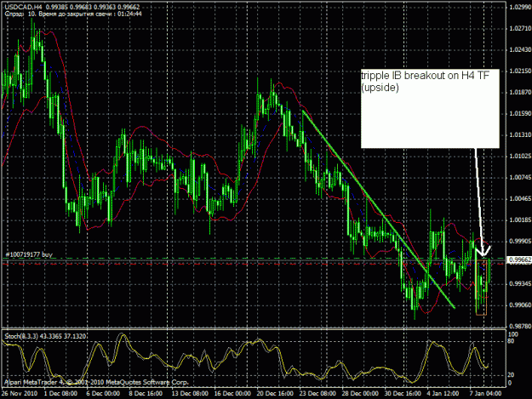This screenshot has height=399, width=532.
Task: Click the 0.98780 price scale value
Action: pos(520,327)
